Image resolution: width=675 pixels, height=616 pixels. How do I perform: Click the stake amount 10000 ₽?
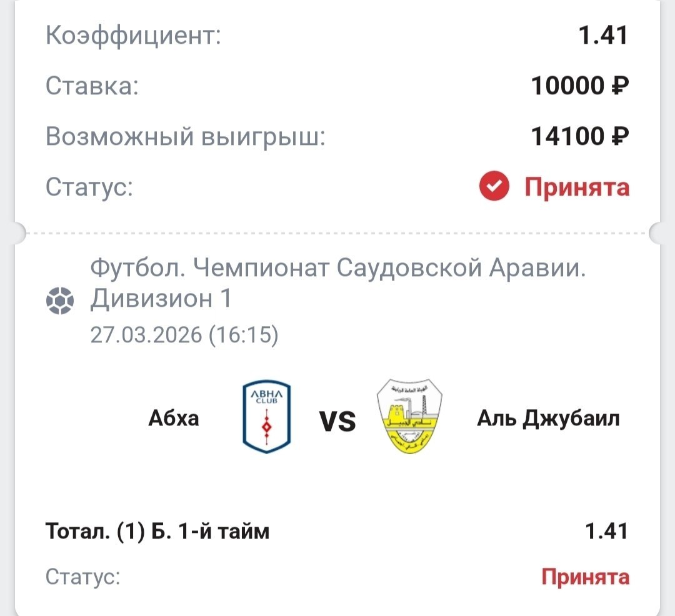pos(579,86)
